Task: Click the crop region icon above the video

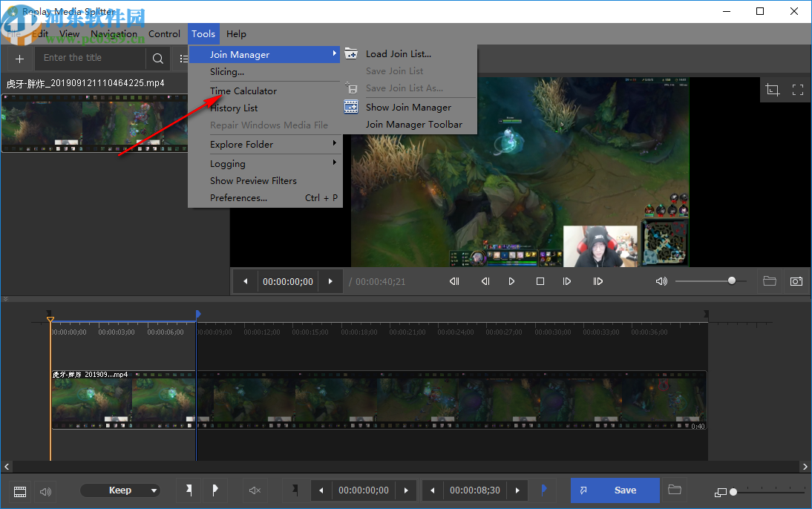Action: point(772,89)
